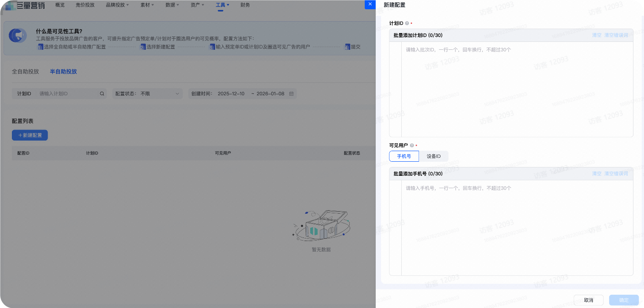Open the 竞价投放 nav item
This screenshot has width=644, height=308.
pos(85,5)
